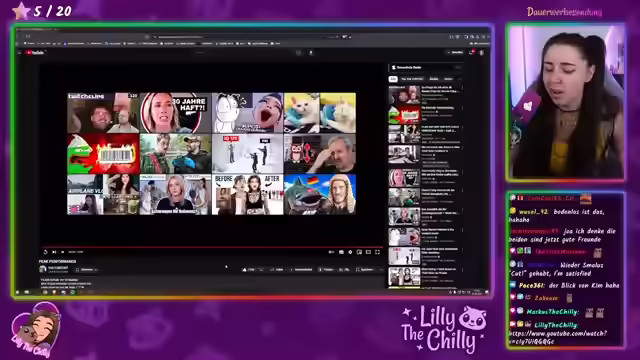The image size is (640, 360).
Task: Open the green circle taskbar app icon
Action: pyautogui.click(x=73, y=292)
